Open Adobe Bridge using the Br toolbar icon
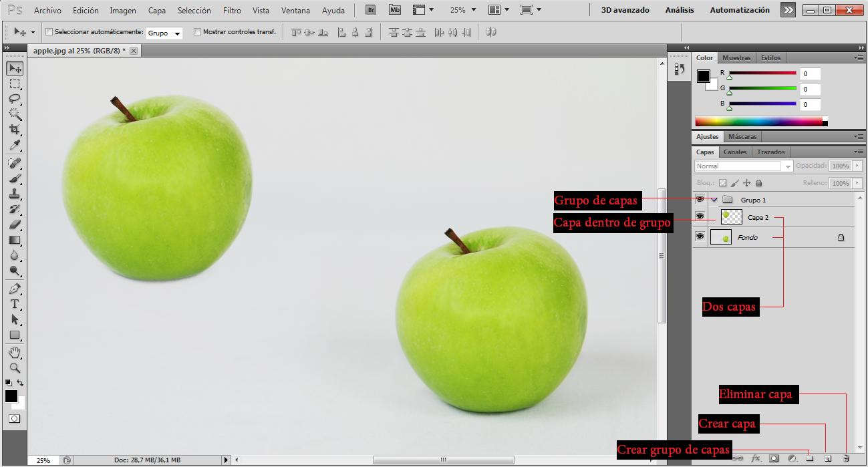This screenshot has width=868, height=467. pos(370,9)
